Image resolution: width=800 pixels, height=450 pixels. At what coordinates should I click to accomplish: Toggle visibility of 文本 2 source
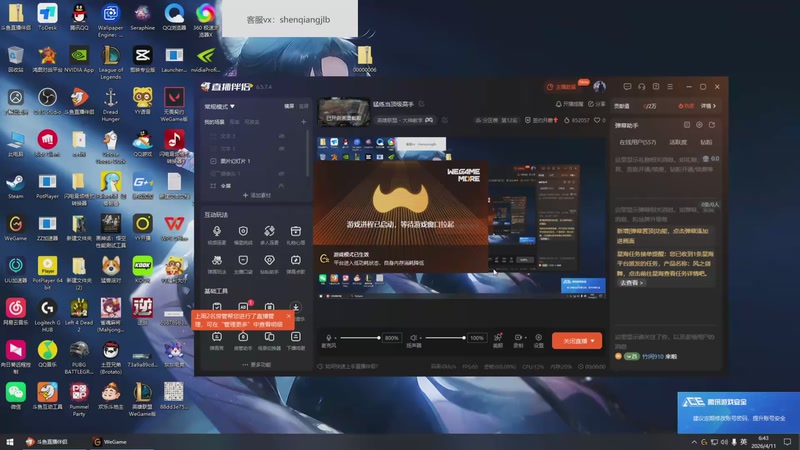point(281,136)
